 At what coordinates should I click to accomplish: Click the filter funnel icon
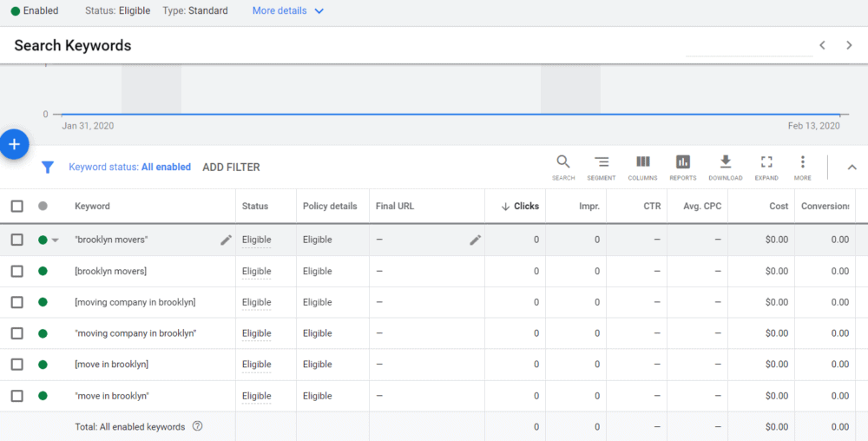point(49,168)
